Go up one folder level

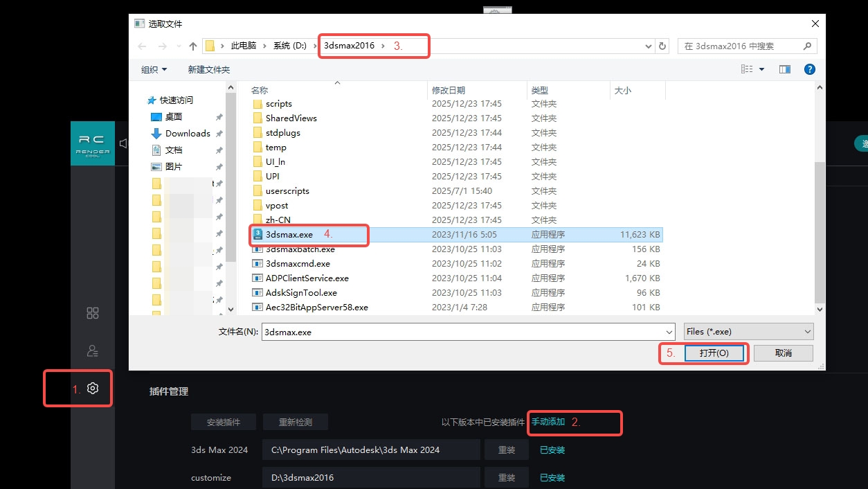click(193, 46)
